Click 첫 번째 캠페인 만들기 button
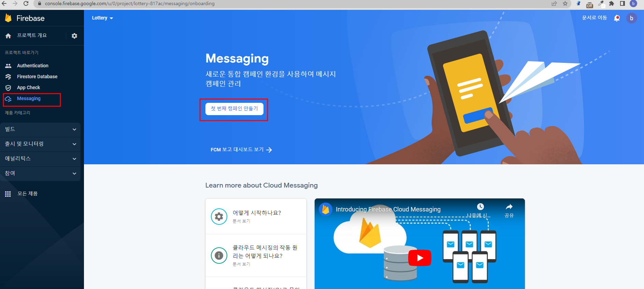 [234, 109]
